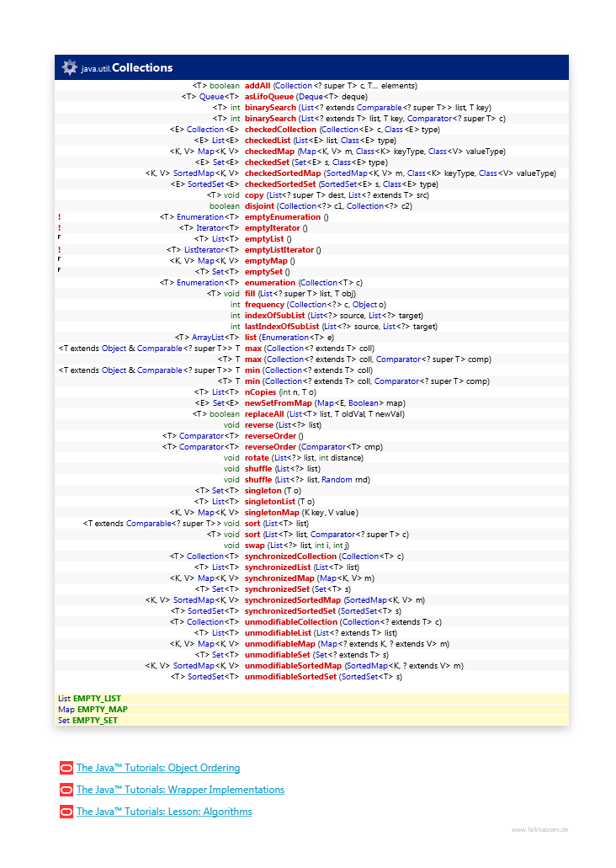
Task: Click the checkedList method name
Action: pyautogui.click(x=268, y=141)
